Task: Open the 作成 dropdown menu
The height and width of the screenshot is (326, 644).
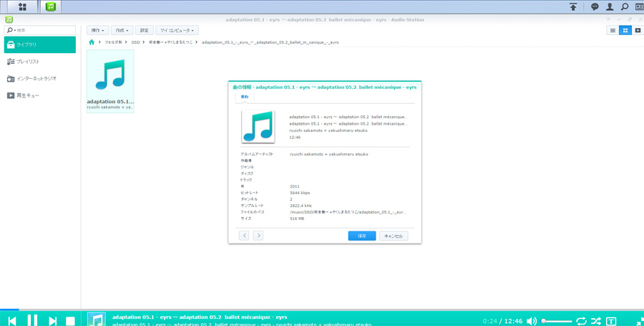Action: (x=122, y=30)
